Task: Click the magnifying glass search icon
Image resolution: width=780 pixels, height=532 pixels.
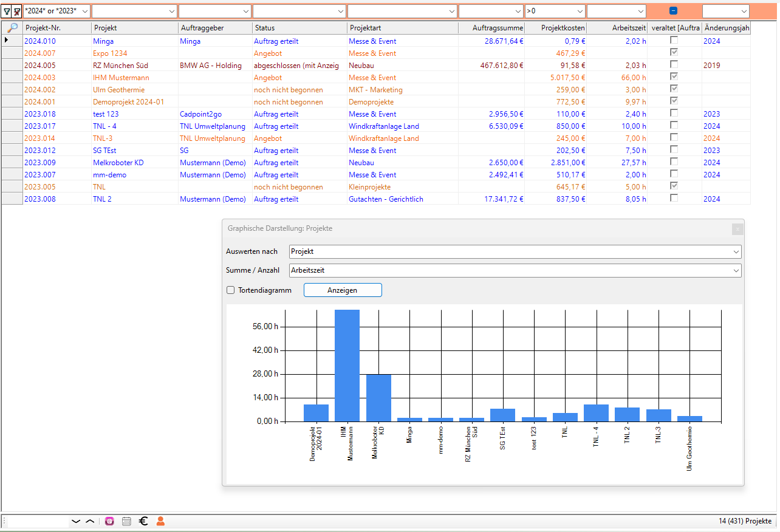Action: 12,28
